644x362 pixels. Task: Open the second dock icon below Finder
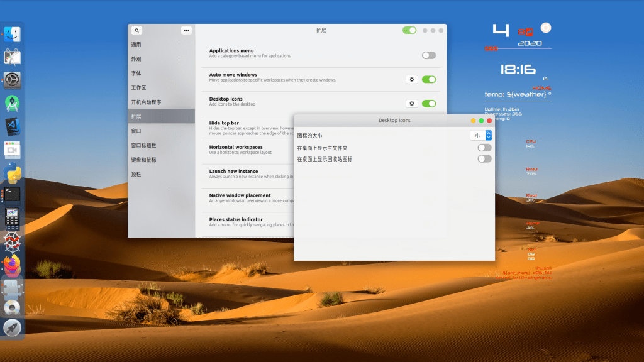click(x=12, y=57)
